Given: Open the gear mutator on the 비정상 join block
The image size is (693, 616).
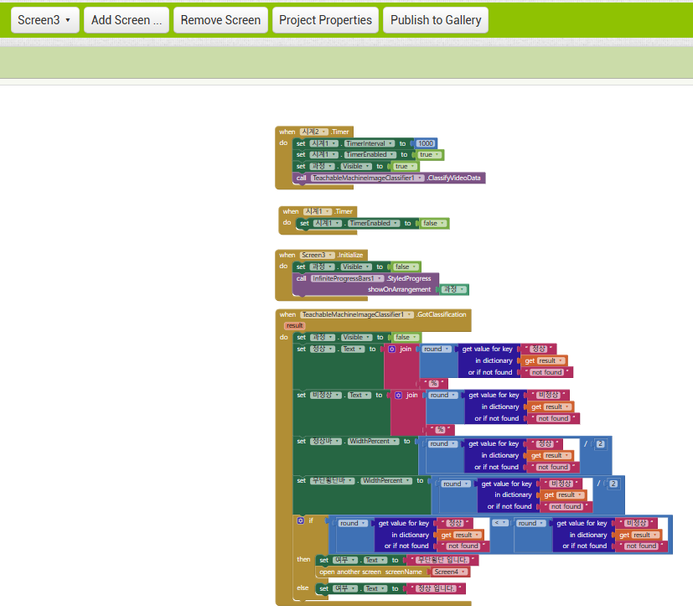Looking at the screenshot, I should click(398, 394).
